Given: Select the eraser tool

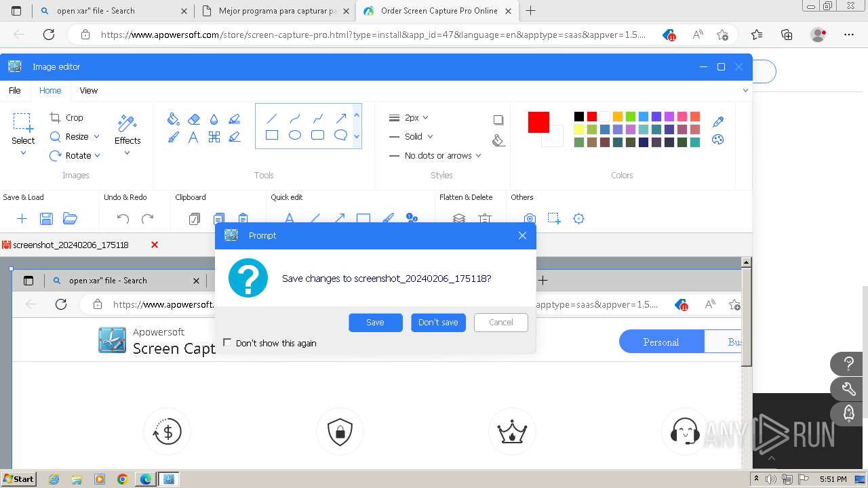Looking at the screenshot, I should tap(193, 119).
